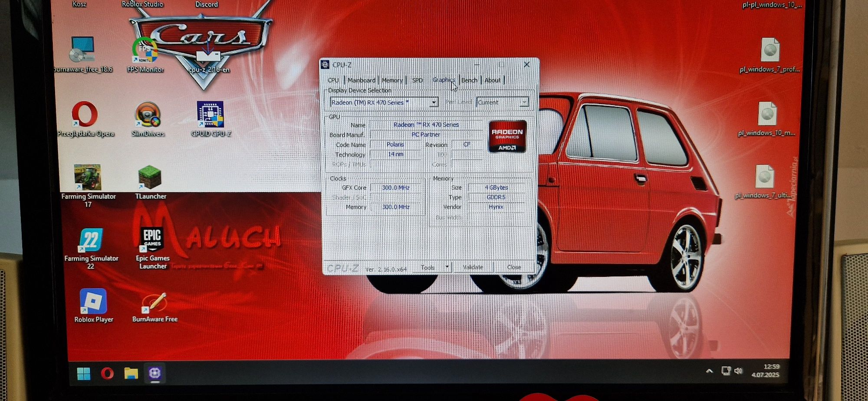
Task: Launch the Epic Games Launcher shortcut
Action: (153, 248)
